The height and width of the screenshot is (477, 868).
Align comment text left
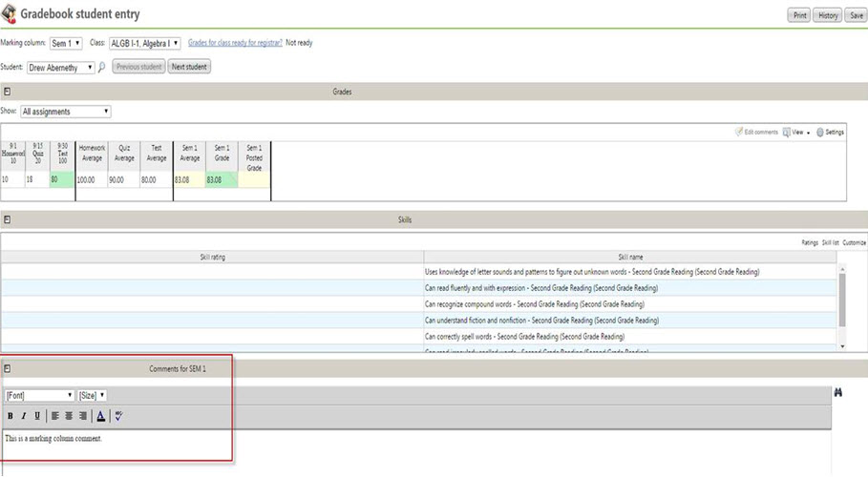[x=54, y=416]
